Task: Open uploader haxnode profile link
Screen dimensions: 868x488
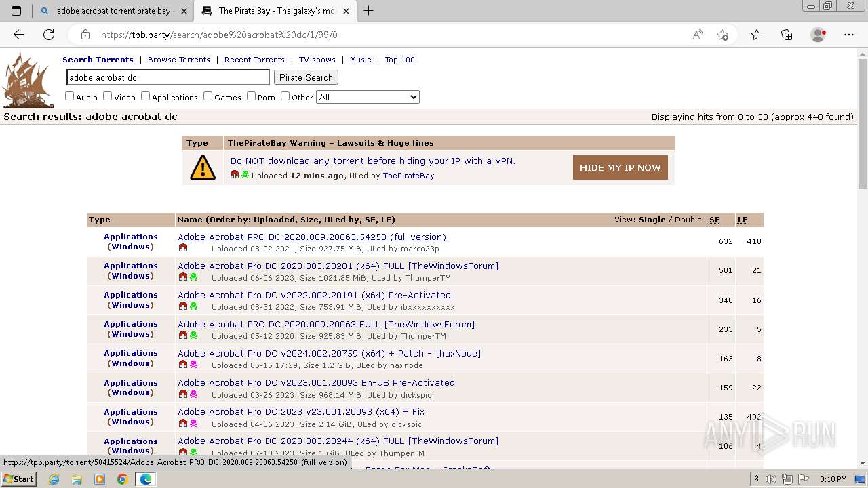Action: coord(406,365)
